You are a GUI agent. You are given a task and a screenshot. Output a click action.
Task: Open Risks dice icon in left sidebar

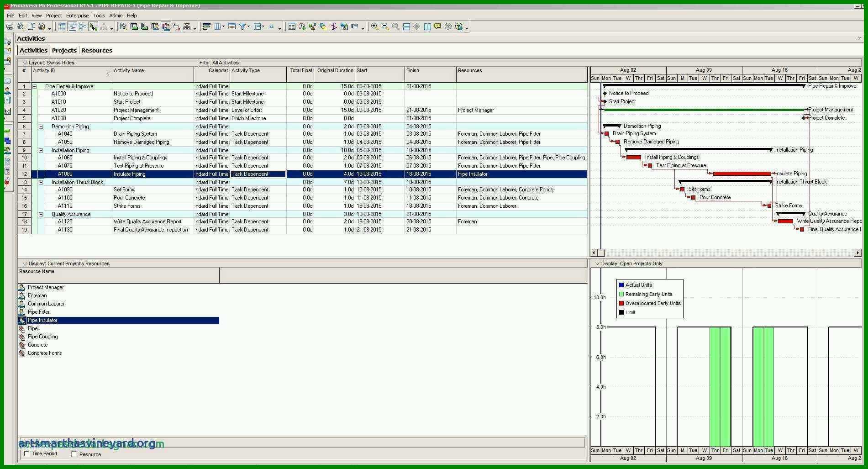[7, 181]
